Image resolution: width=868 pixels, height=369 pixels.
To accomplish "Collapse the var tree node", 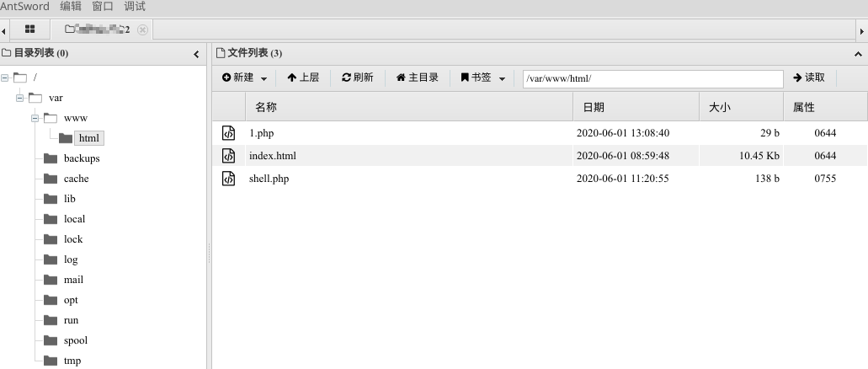I will tap(20, 98).
